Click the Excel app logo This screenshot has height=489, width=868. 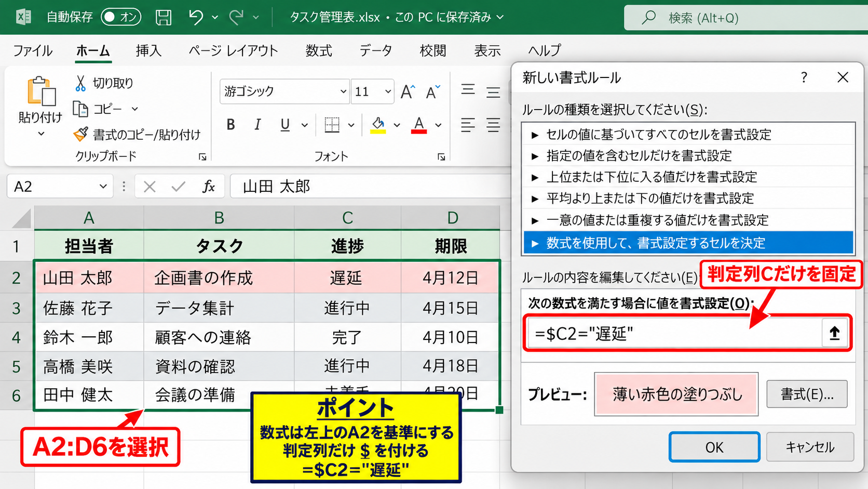pos(23,17)
